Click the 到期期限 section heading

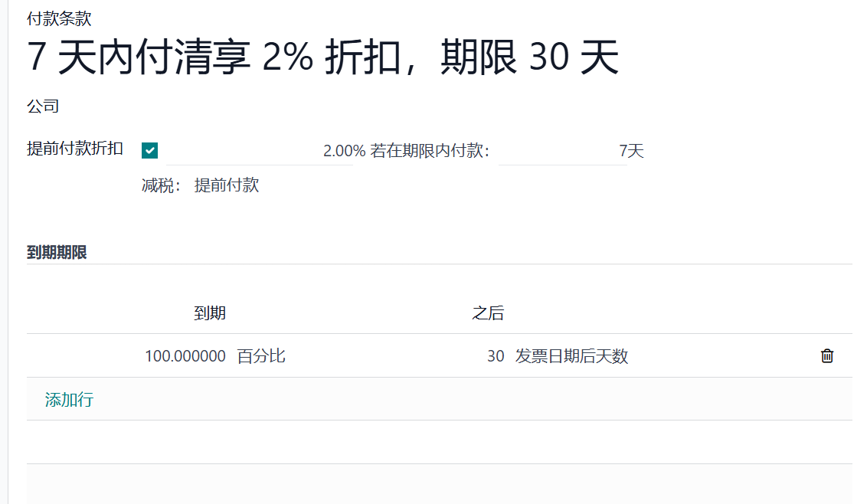[x=57, y=252]
